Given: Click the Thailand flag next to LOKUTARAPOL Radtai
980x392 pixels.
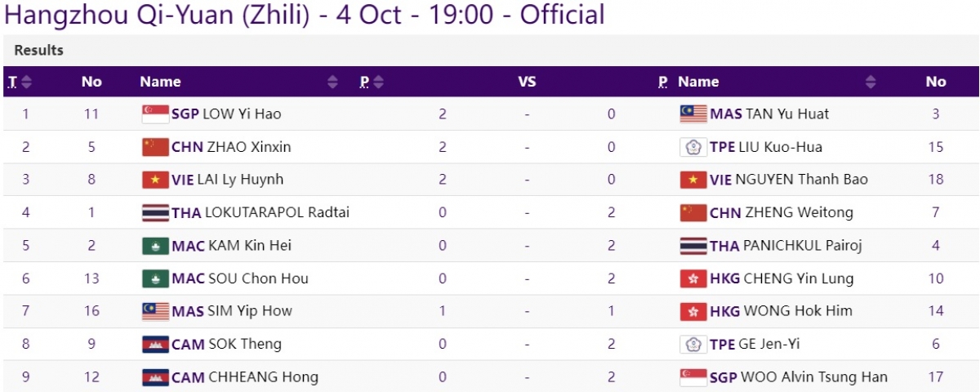Looking at the screenshot, I should tap(155, 213).
